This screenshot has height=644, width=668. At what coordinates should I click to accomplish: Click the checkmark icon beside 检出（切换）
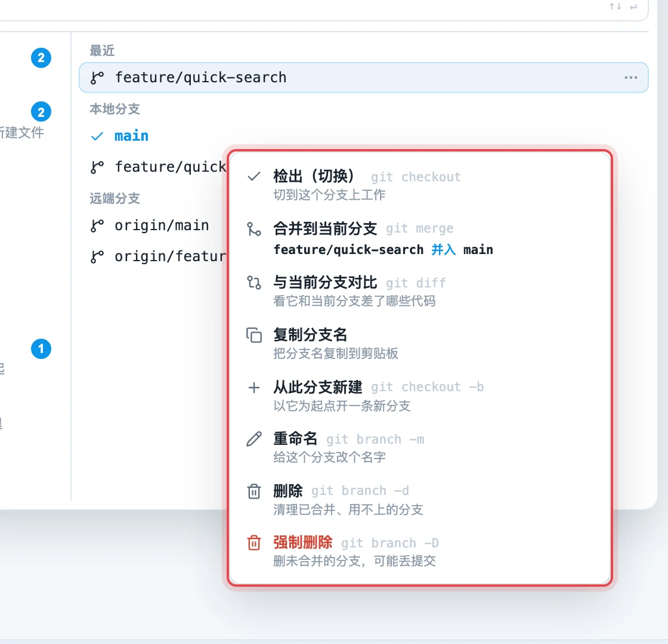tap(254, 177)
